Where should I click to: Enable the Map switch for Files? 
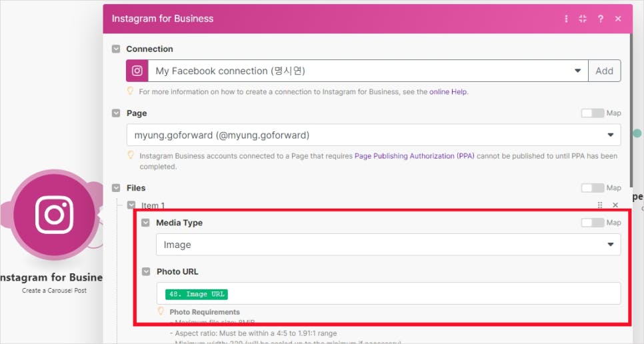click(x=592, y=188)
